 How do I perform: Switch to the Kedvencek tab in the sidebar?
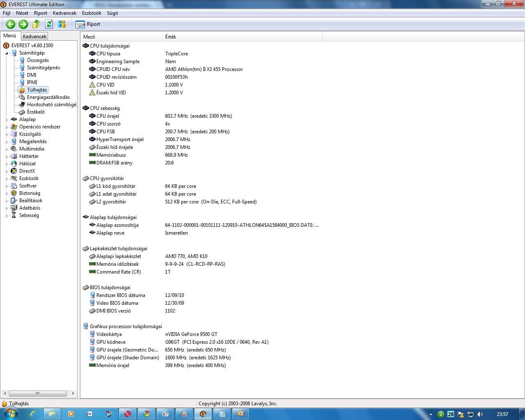[34, 37]
